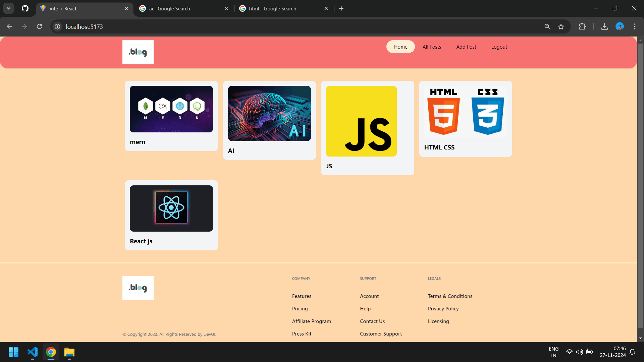Close the ai - Google Search tab

[x=226, y=8]
